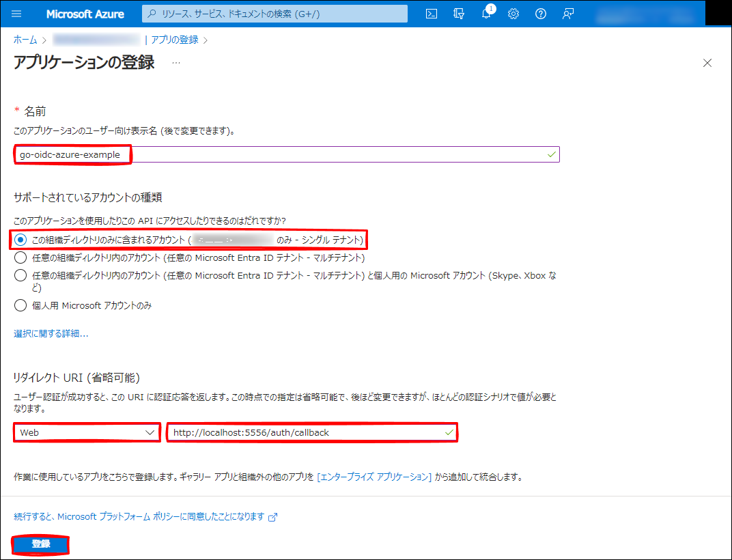Open the ellipsis menu beside the page title
This screenshot has height=560, width=732.
pyautogui.click(x=176, y=64)
